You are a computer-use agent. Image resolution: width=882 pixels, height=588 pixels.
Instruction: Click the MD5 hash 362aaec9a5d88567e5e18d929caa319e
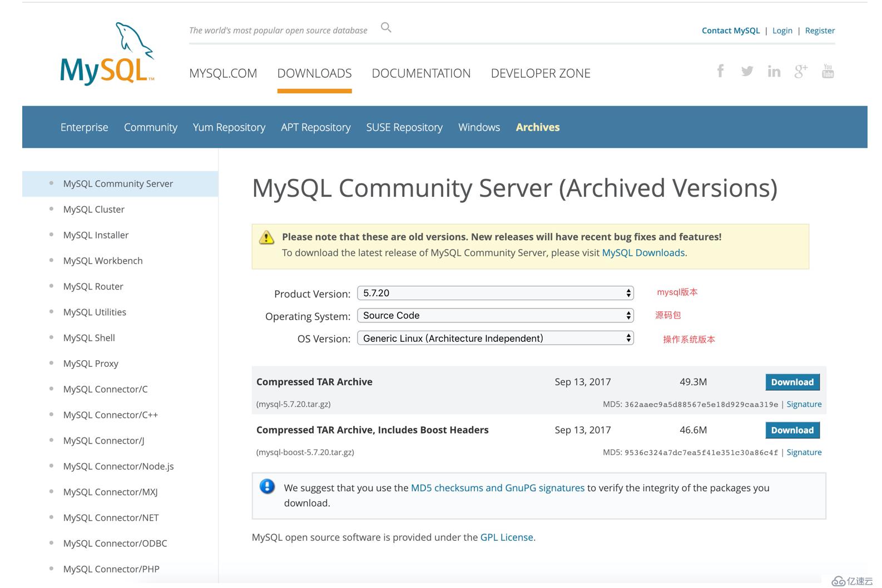(701, 405)
